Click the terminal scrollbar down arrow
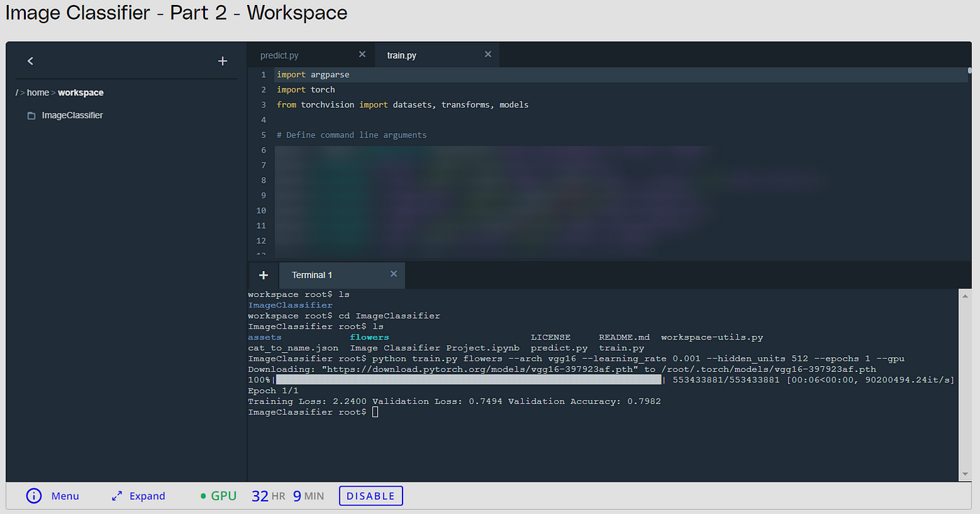The width and height of the screenshot is (980, 514). coord(966,474)
